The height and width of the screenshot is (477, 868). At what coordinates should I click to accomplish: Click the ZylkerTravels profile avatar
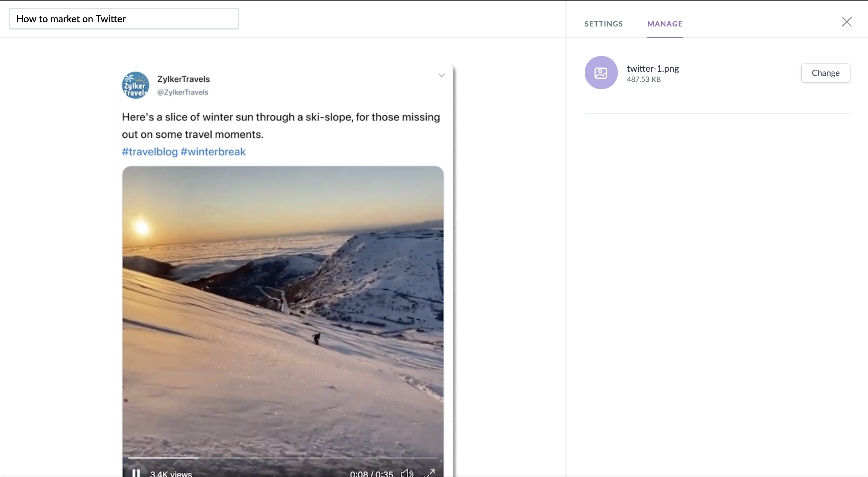pos(135,85)
